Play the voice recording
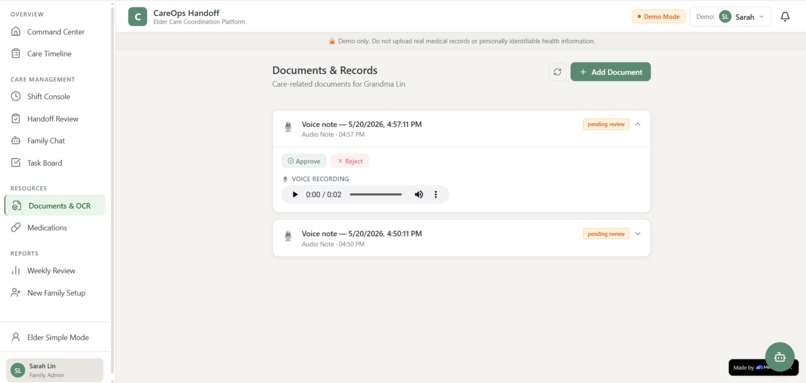 point(295,194)
